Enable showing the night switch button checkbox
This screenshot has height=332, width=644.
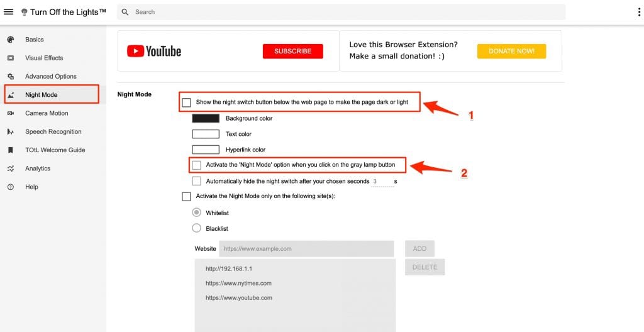[186, 102]
